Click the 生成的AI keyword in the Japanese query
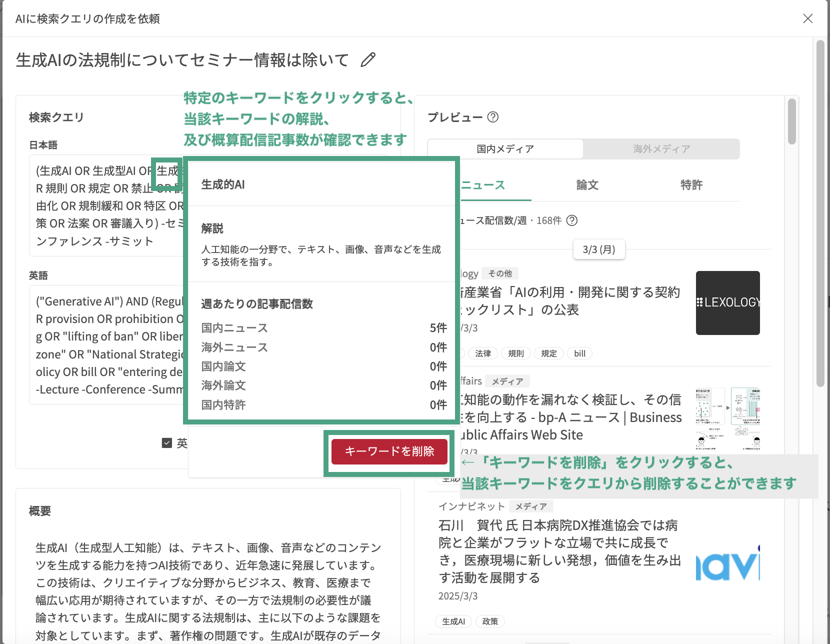This screenshot has width=830, height=644. tap(167, 171)
